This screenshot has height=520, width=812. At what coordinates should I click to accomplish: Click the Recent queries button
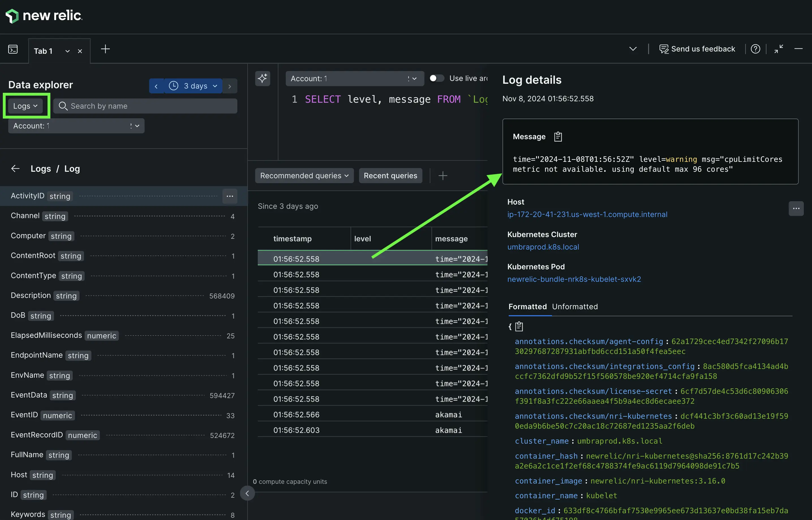pyautogui.click(x=390, y=176)
